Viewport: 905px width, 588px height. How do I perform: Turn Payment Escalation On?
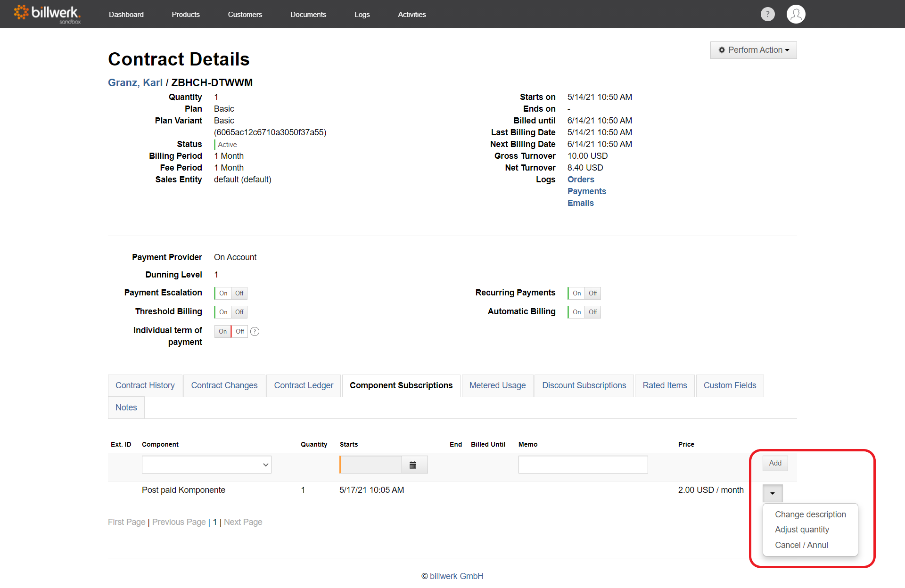point(223,293)
